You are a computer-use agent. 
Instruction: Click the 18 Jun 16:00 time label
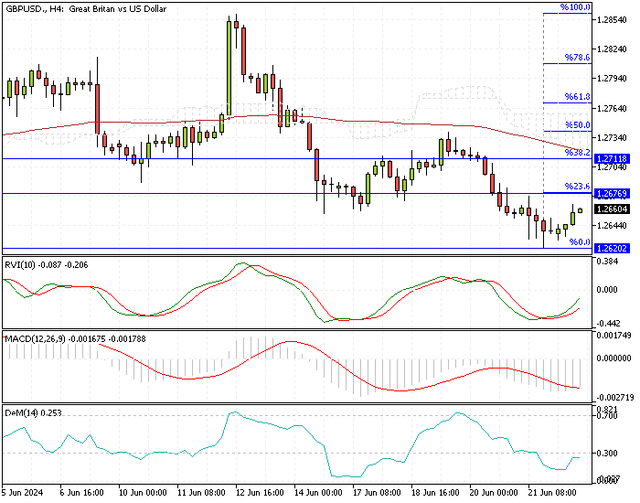click(x=435, y=493)
